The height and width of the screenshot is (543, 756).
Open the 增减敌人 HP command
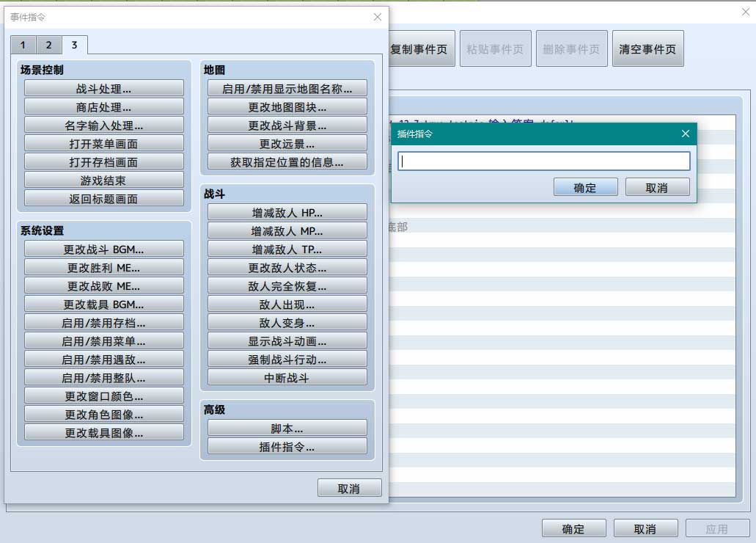(287, 212)
